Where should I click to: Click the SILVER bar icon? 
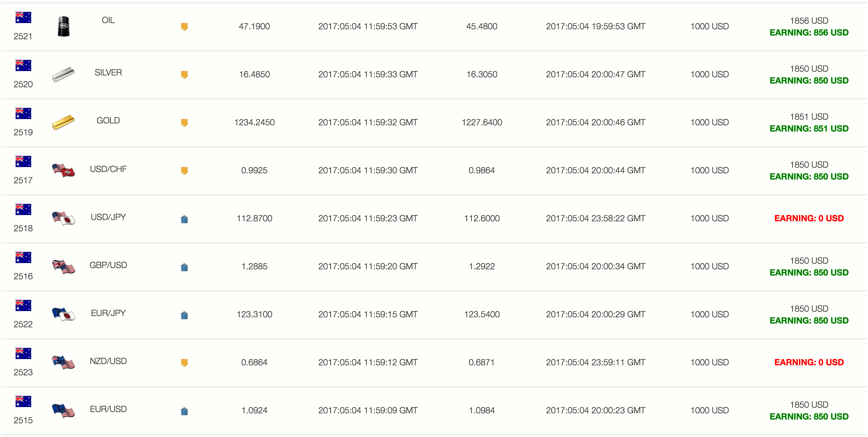(63, 74)
